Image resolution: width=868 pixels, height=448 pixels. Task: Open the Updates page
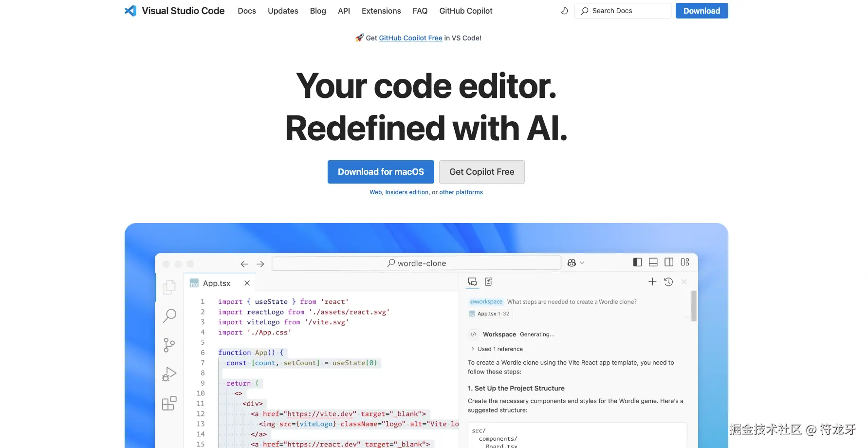283,11
